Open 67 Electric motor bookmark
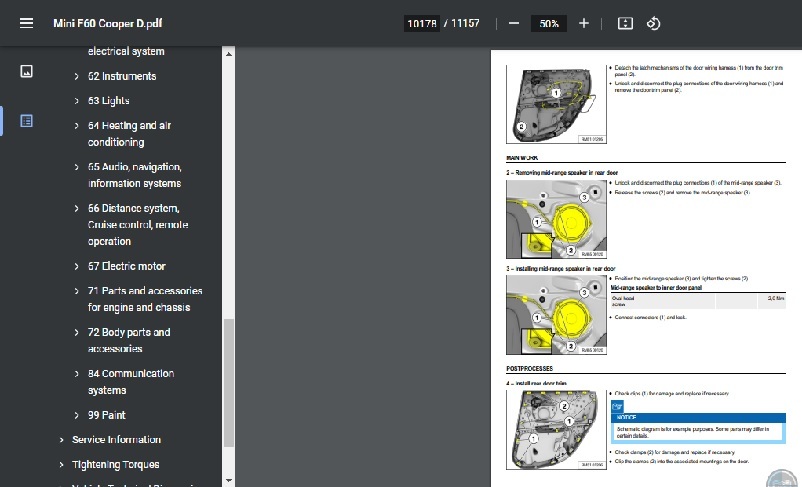 coord(126,267)
